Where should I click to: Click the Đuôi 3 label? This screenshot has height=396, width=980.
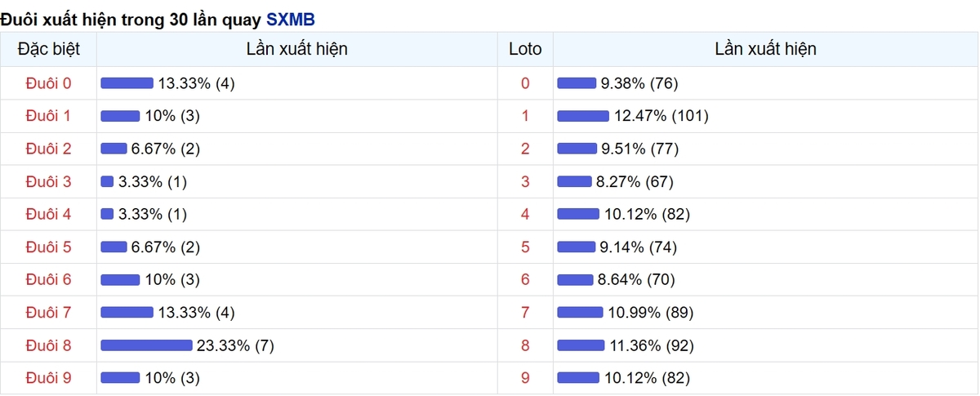pyautogui.click(x=48, y=181)
